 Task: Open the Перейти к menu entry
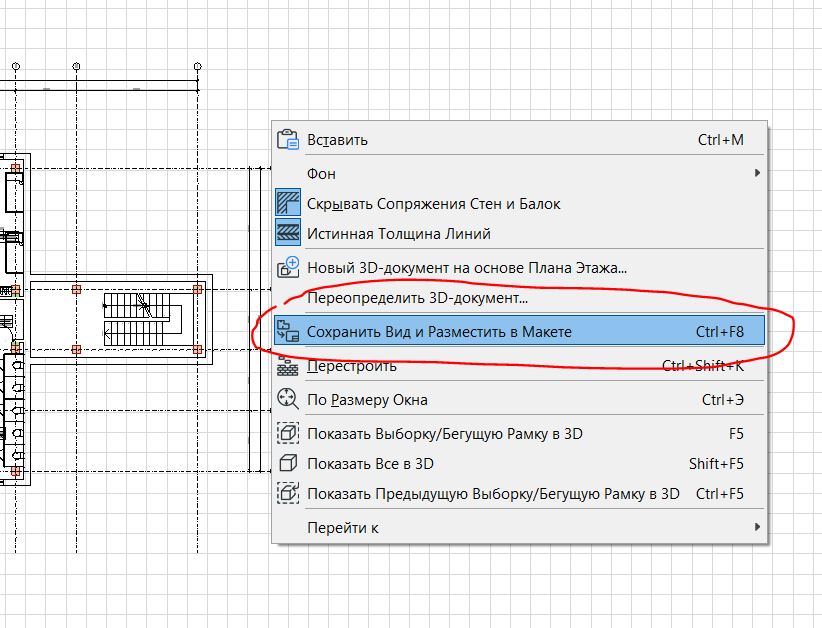[519, 527]
